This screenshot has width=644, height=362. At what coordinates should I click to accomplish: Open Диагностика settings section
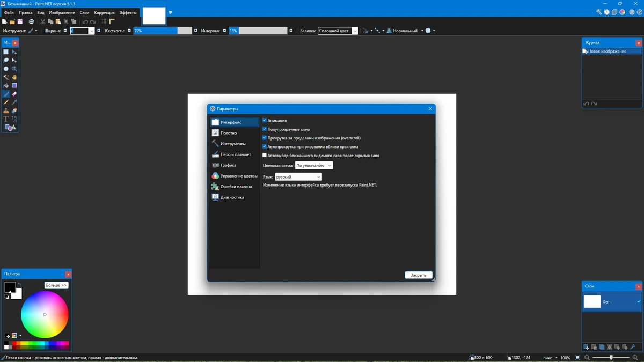(x=235, y=197)
